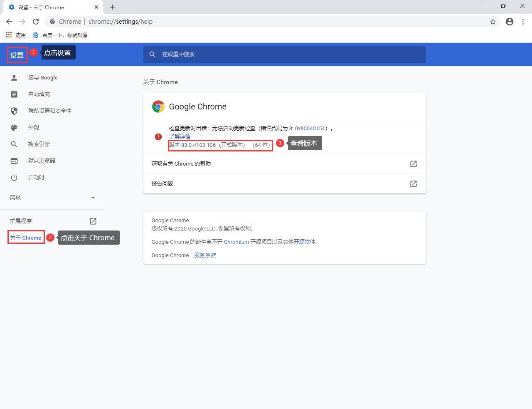
Task: Click the browser Back arrow
Action: (9, 22)
